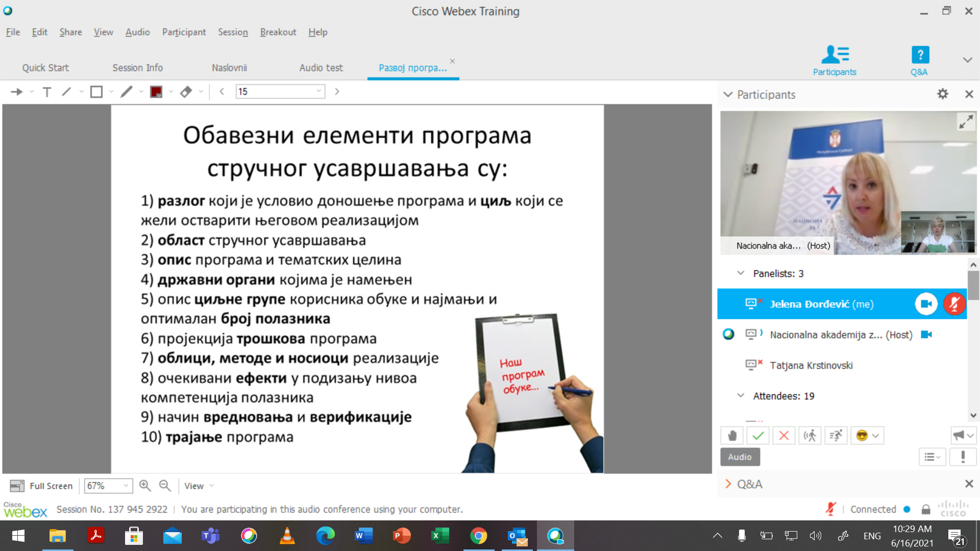The width and height of the screenshot is (980, 551).
Task: Select the Rectangle shape tool
Action: point(96,92)
